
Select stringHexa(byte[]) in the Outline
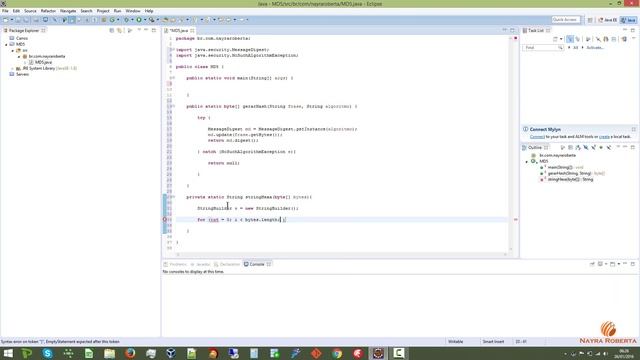coord(566,179)
